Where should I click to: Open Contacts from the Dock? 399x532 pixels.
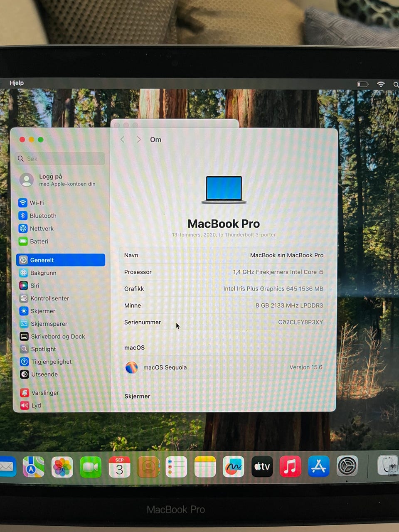148,467
